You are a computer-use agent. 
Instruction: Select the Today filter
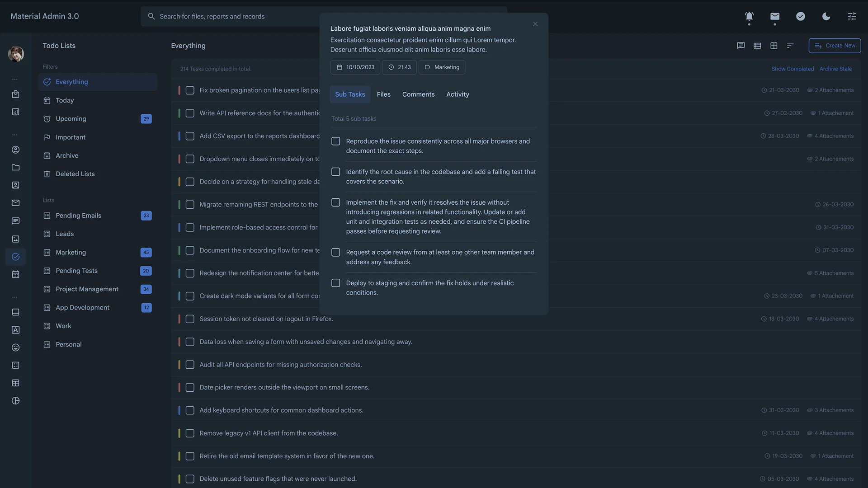(x=98, y=100)
